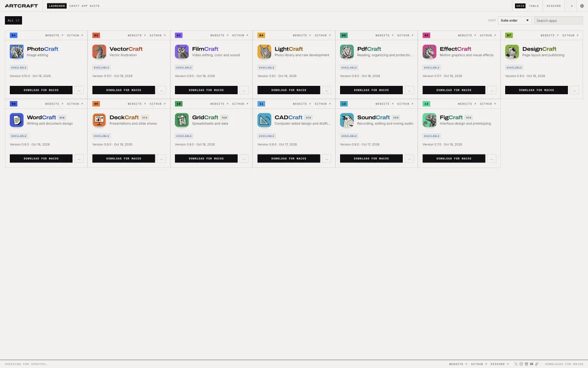The height and width of the screenshot is (368, 588).
Task: Click the GridCraft spreadsheet icon
Action: (x=182, y=120)
